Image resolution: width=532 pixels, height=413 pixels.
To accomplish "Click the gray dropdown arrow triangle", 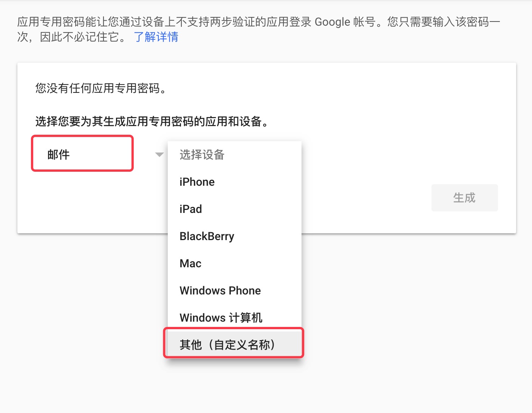I will tap(159, 154).
